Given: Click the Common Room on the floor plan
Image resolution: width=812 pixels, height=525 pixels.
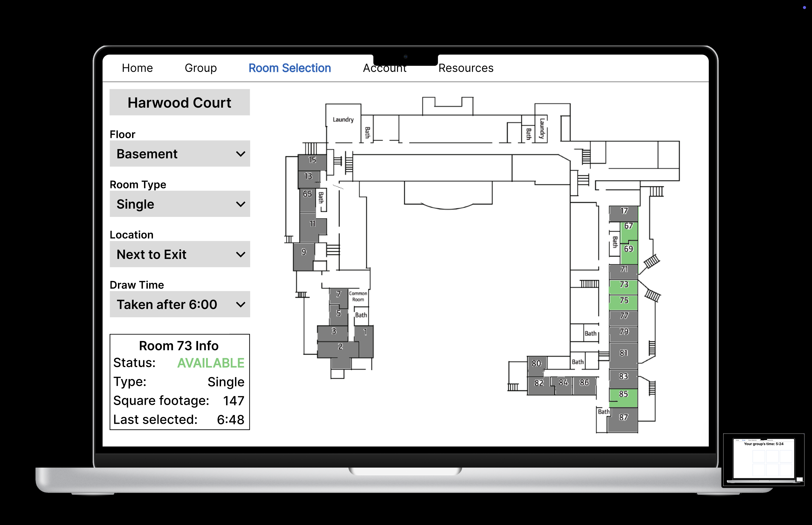Looking at the screenshot, I should [358, 297].
